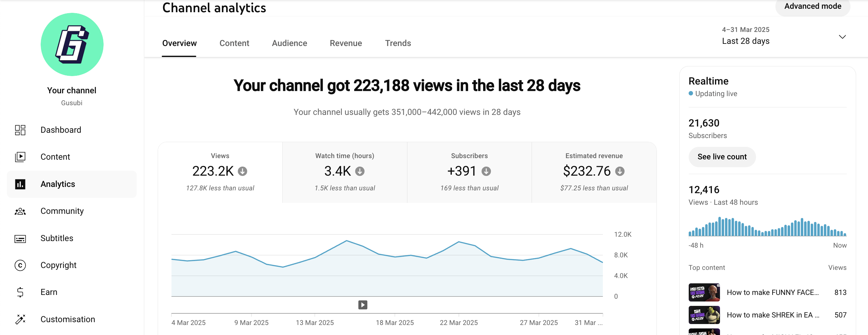This screenshot has width=868, height=335.
Task: Expand the date range chevron
Action: click(842, 37)
